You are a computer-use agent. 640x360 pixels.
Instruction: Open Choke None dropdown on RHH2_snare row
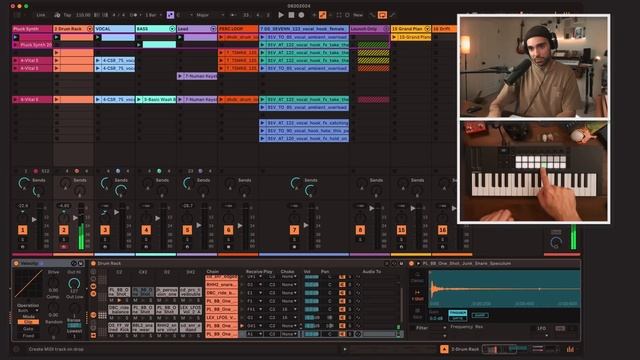pos(289,284)
